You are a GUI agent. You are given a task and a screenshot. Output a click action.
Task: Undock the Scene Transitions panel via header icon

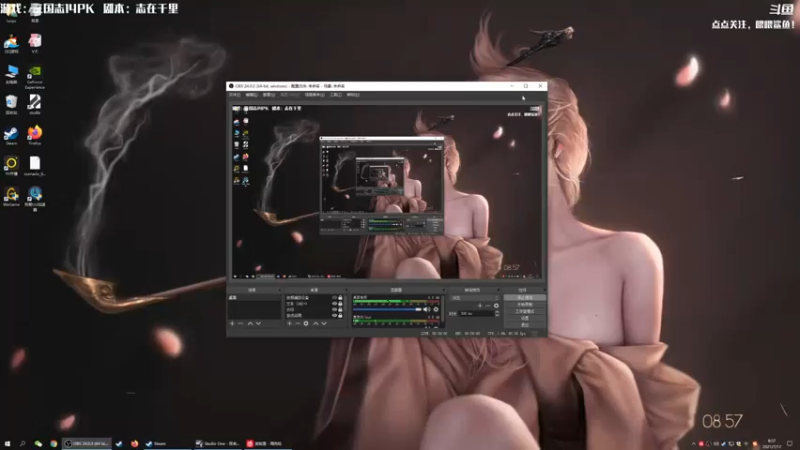tap(498, 290)
